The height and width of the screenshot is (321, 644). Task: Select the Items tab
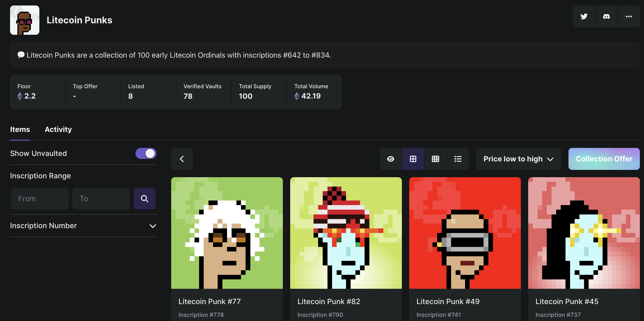coord(20,129)
